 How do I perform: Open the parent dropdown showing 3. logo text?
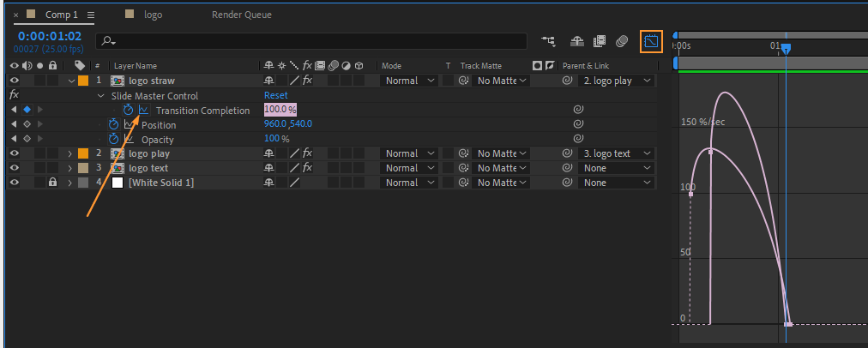click(x=617, y=153)
